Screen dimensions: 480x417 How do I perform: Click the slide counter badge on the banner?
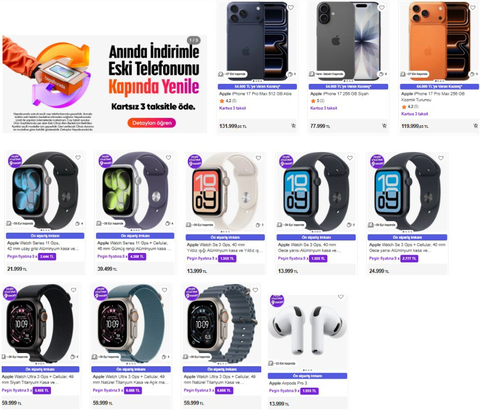point(193,40)
